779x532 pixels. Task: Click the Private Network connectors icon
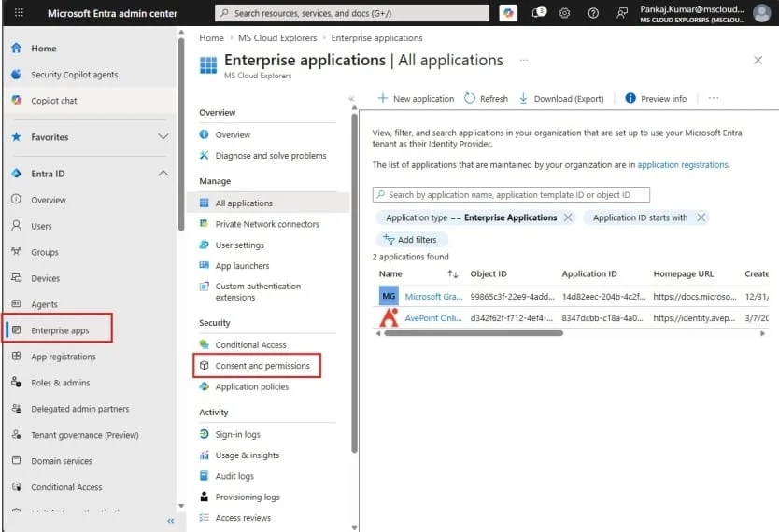point(205,224)
